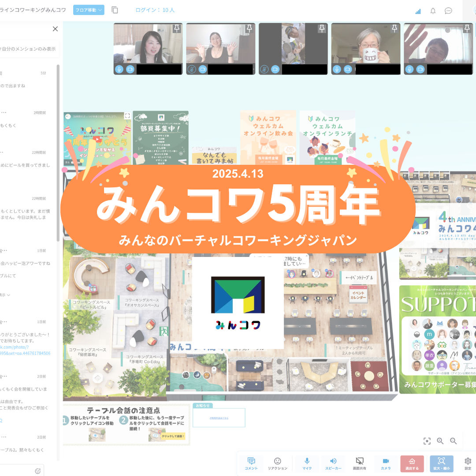Open ウェルカムオンラインランチ poster

pyautogui.click(x=327, y=138)
